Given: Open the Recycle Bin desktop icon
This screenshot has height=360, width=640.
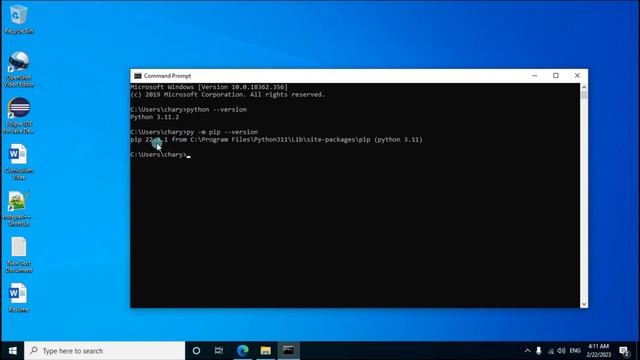Looking at the screenshot, I should click(19, 20).
